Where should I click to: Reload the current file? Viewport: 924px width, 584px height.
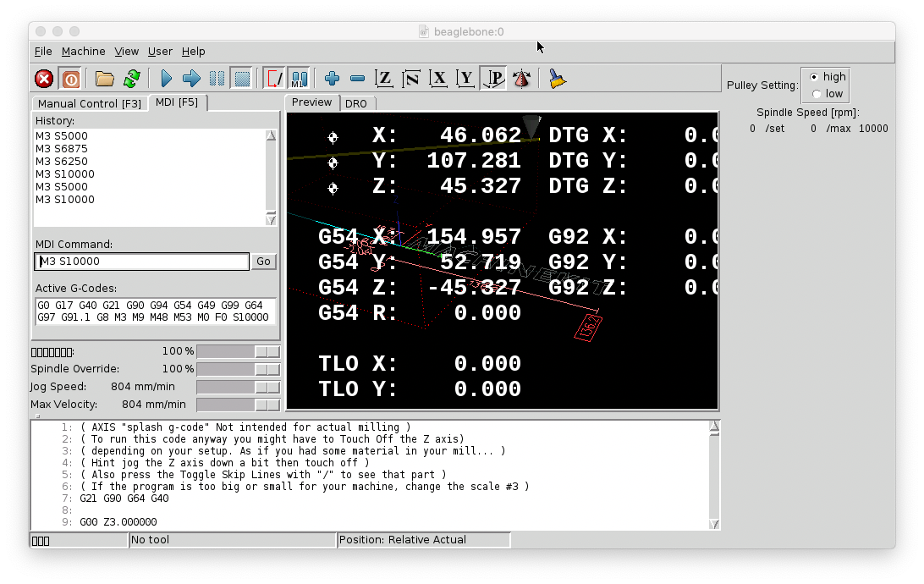click(131, 79)
